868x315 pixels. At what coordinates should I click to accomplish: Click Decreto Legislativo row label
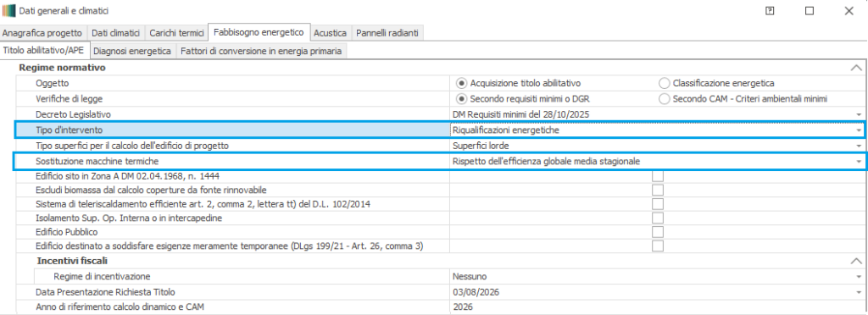(x=73, y=114)
